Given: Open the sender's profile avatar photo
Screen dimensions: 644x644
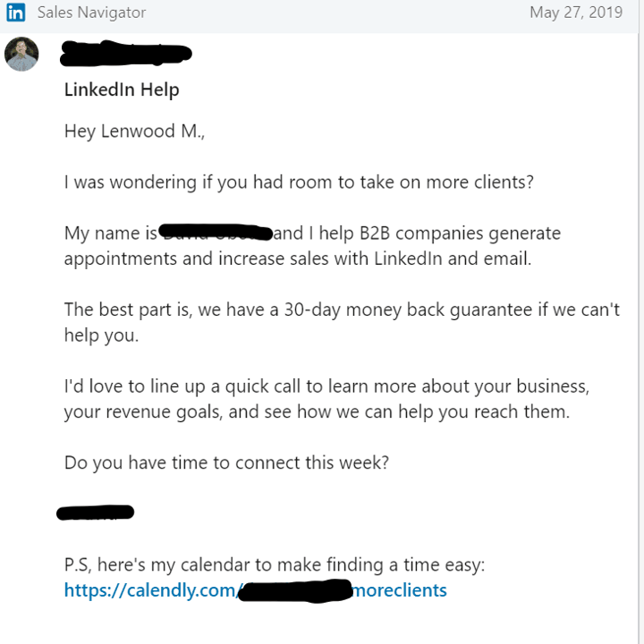Looking at the screenshot, I should (21, 54).
